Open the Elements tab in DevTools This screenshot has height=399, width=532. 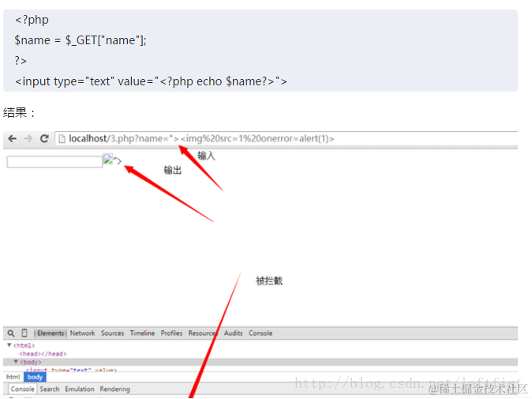pyautogui.click(x=51, y=333)
